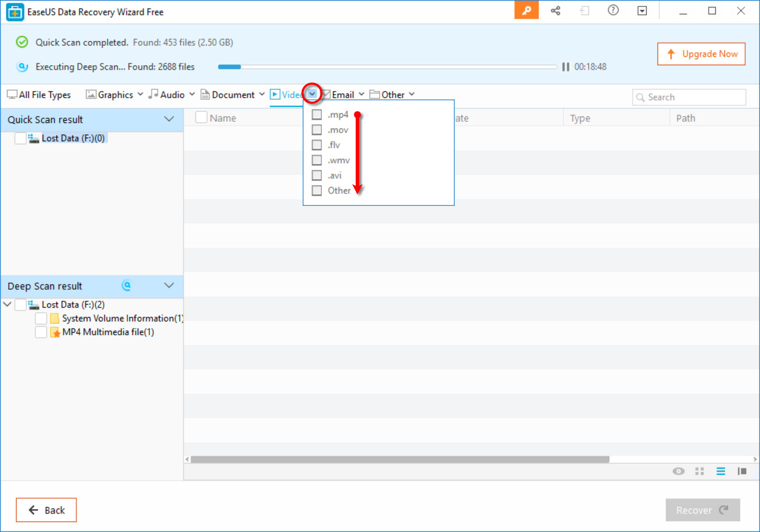Sort by the Name column header
Viewport: 760px width, 532px height.
coord(223,118)
